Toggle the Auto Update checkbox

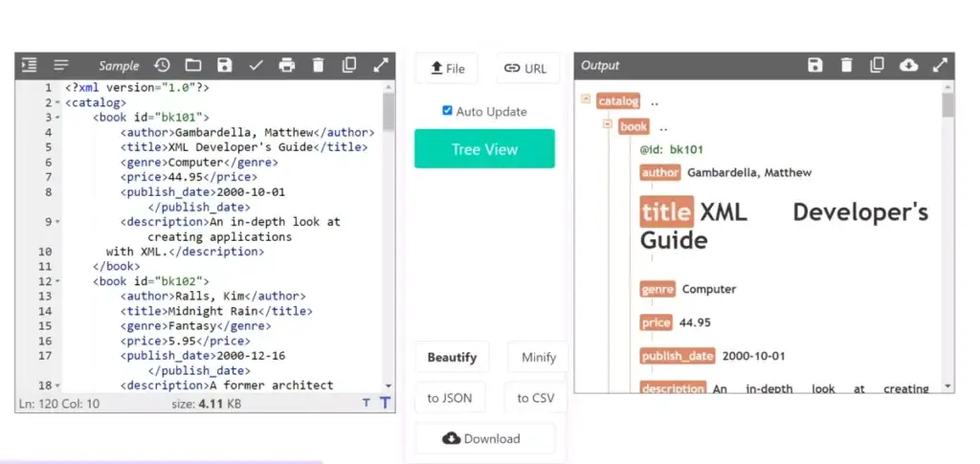[447, 111]
